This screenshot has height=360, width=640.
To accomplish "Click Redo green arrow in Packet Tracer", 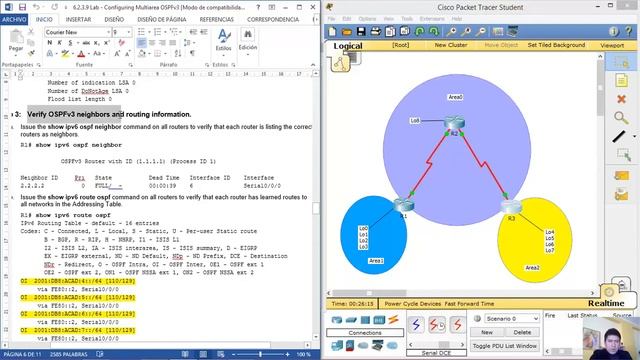I will coord(434,31).
